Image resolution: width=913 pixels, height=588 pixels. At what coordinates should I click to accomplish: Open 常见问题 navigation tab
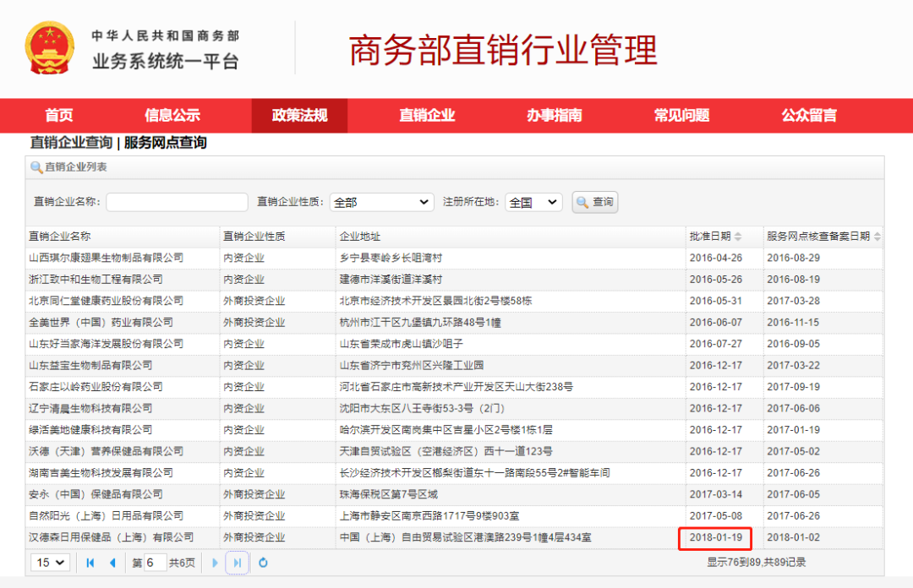[682, 116]
